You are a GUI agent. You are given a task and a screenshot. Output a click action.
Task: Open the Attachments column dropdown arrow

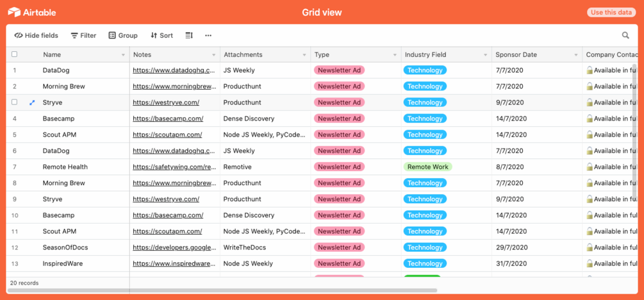304,55
